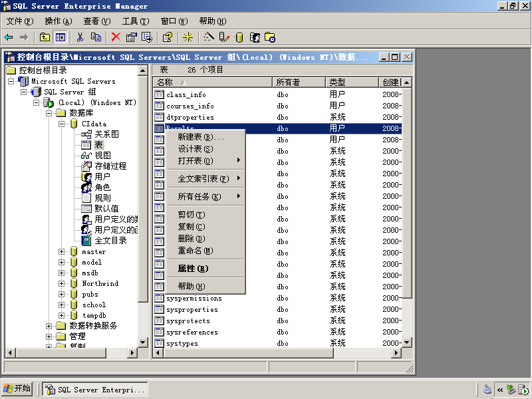Sort list by the 类型 column header
The height and width of the screenshot is (399, 532).
tap(352, 82)
